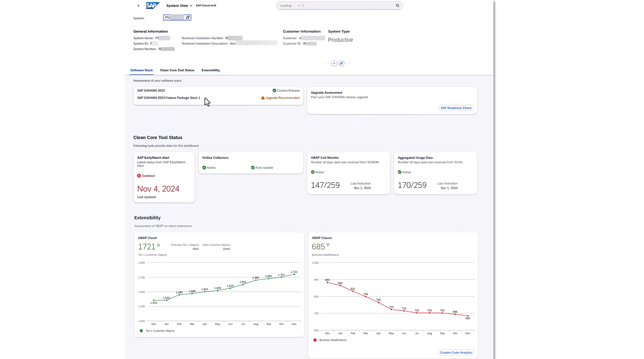Screen dimensions: 644x359
Task: Open the SAP Readiness Check button
Action: click(x=456, y=108)
